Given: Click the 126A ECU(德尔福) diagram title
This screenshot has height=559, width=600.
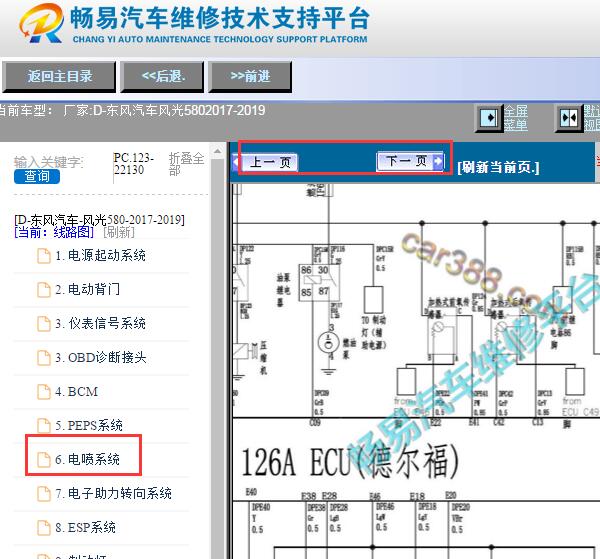Looking at the screenshot, I should (x=350, y=462).
